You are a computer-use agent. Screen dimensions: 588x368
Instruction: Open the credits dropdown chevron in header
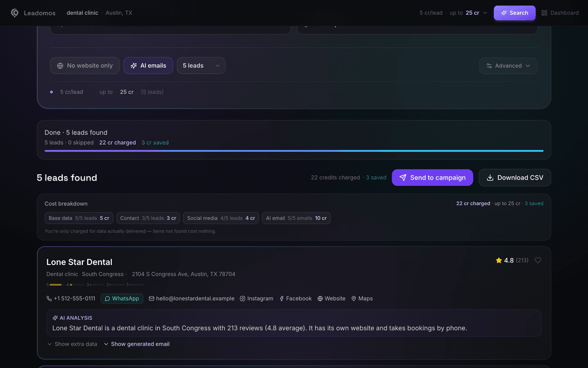(485, 13)
